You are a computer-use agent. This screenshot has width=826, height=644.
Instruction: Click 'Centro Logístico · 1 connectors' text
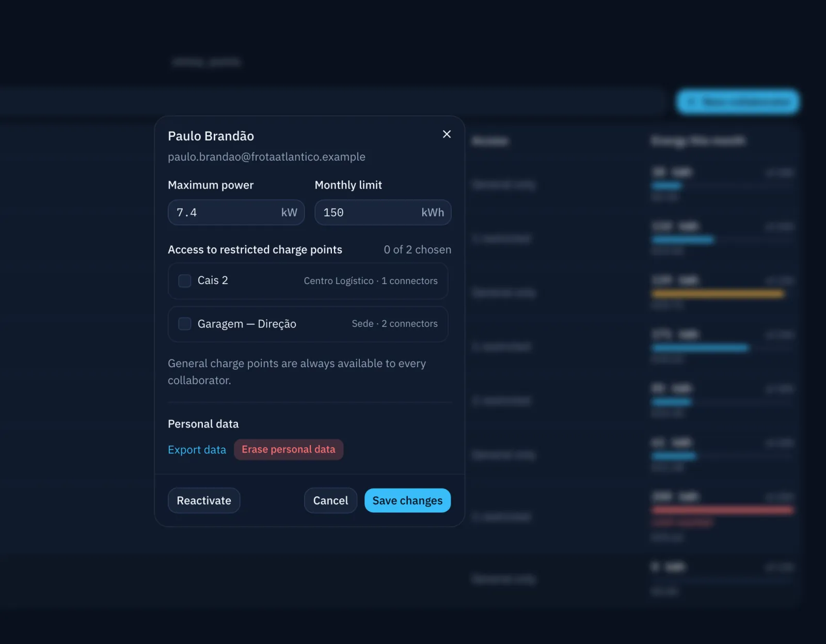coord(371,281)
